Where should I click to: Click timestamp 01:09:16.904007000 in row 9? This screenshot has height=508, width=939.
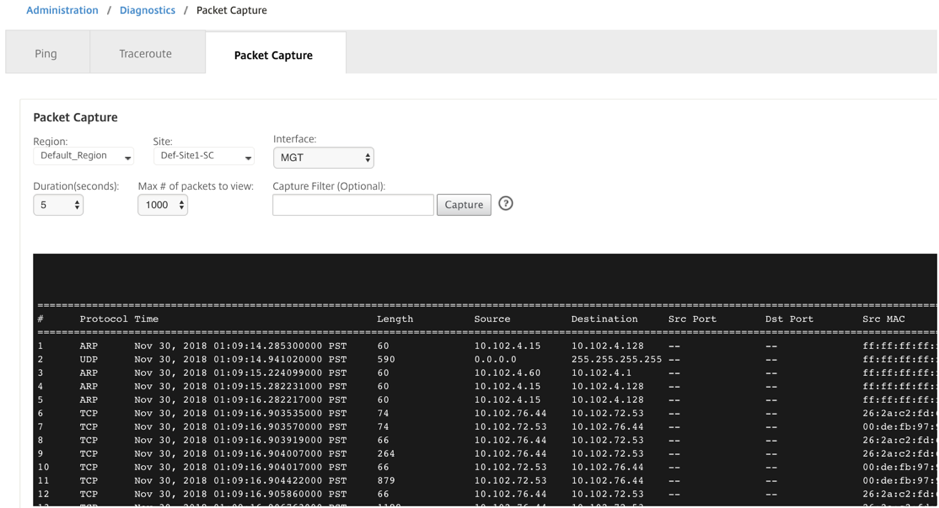(268, 453)
